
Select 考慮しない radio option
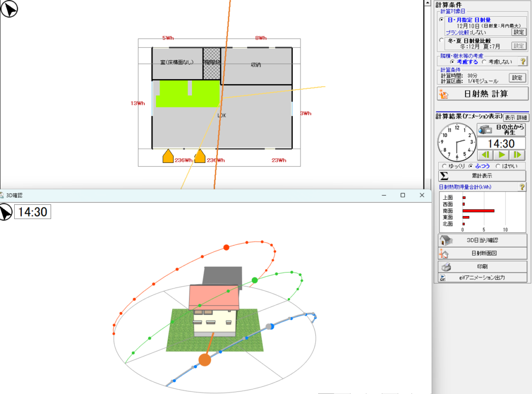[484, 62]
